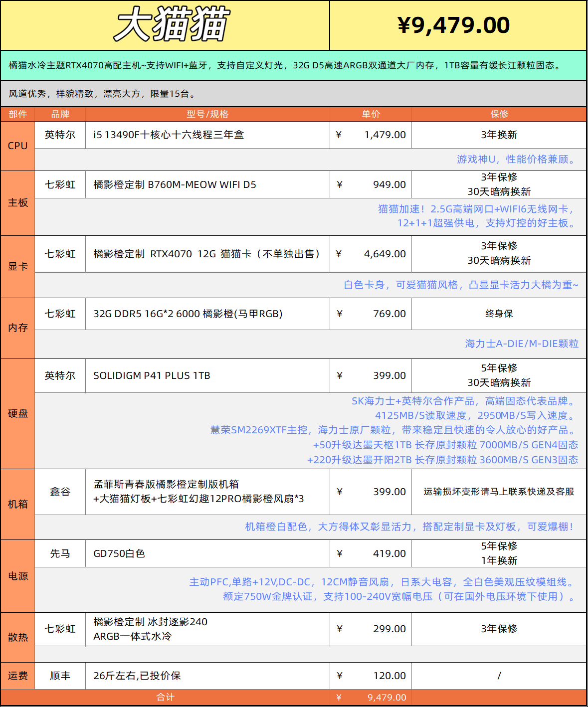Image resolution: width=588 pixels, height=707 pixels.
Task: Click the 顺丰 brand cell
Action: pos(60,676)
